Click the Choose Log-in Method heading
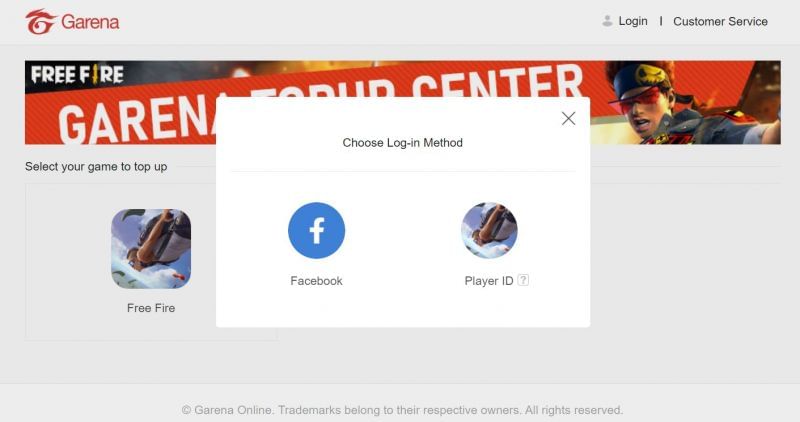The image size is (800, 422). coord(403,143)
